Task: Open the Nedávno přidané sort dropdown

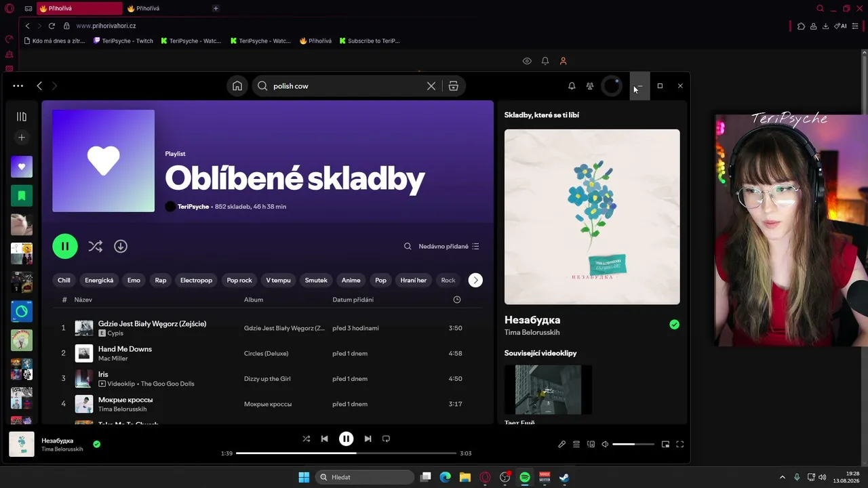Action: click(449, 247)
